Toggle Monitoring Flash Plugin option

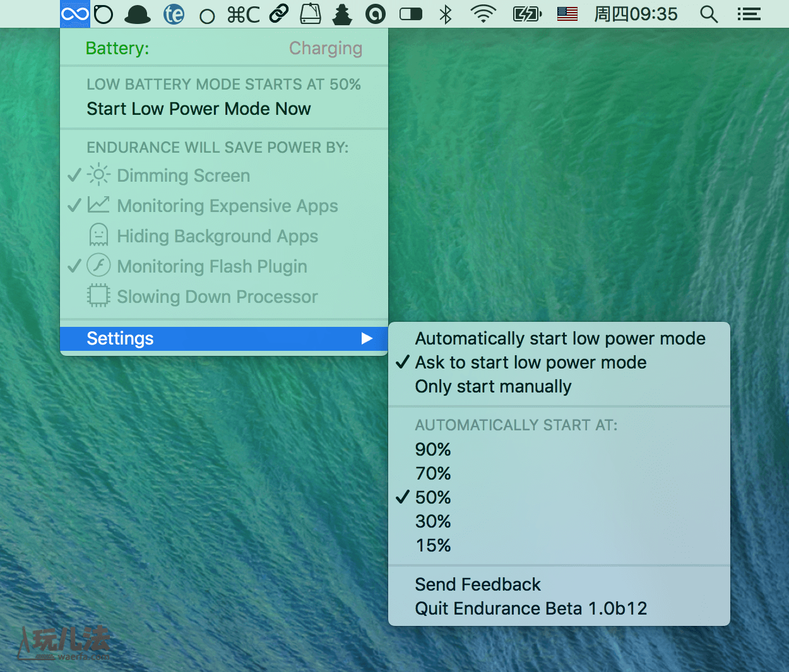pyautogui.click(x=224, y=266)
